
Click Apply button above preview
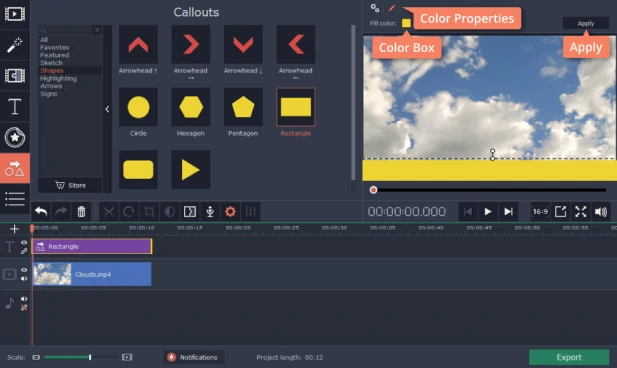(x=586, y=23)
